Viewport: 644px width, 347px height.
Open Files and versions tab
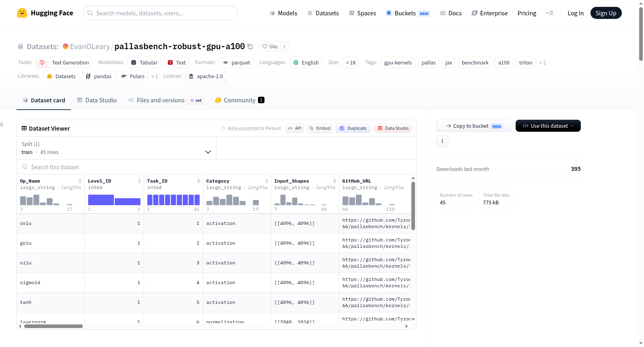pyautogui.click(x=166, y=100)
